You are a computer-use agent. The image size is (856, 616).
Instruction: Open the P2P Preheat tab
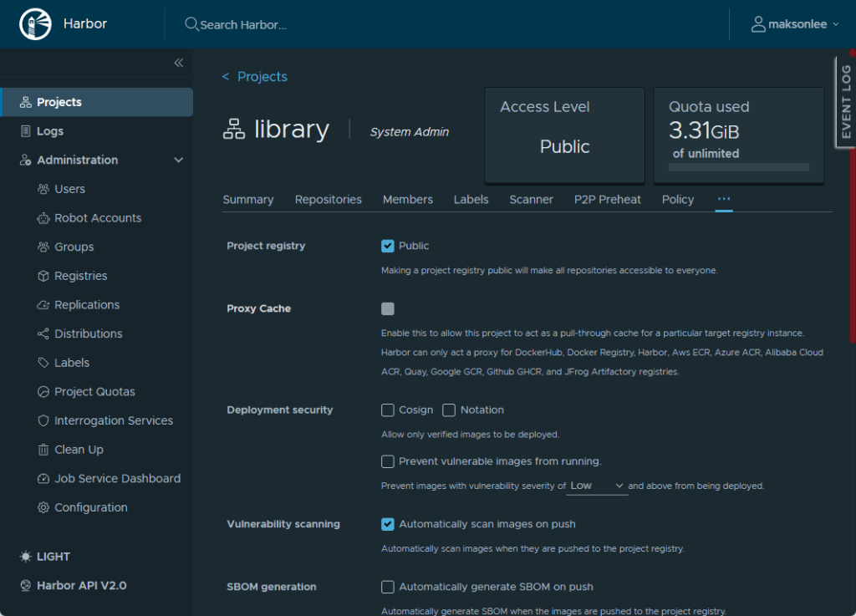608,200
